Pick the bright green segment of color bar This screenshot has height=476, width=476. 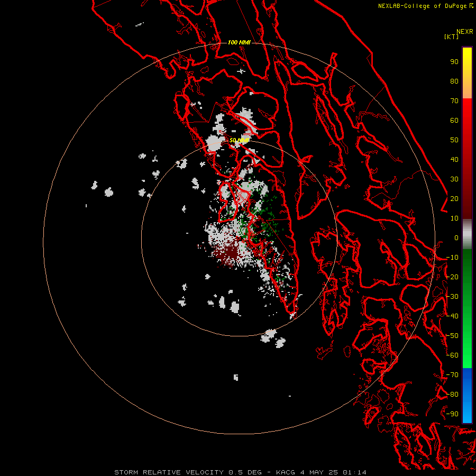point(467,349)
